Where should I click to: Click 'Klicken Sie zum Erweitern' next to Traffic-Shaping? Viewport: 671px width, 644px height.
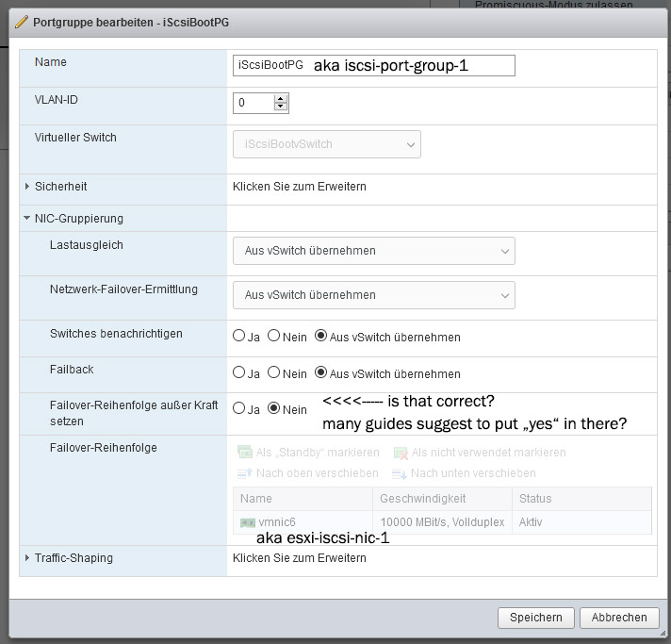299,558
